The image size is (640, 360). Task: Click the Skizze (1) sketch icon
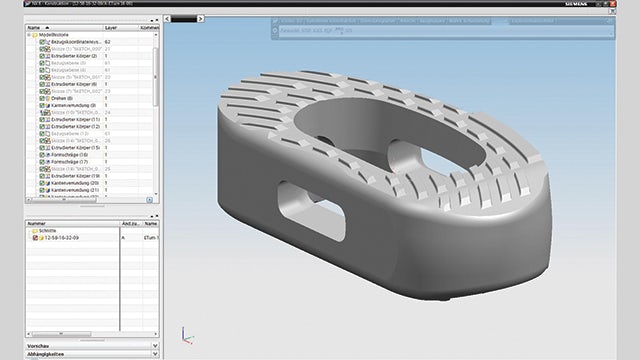click(x=48, y=49)
